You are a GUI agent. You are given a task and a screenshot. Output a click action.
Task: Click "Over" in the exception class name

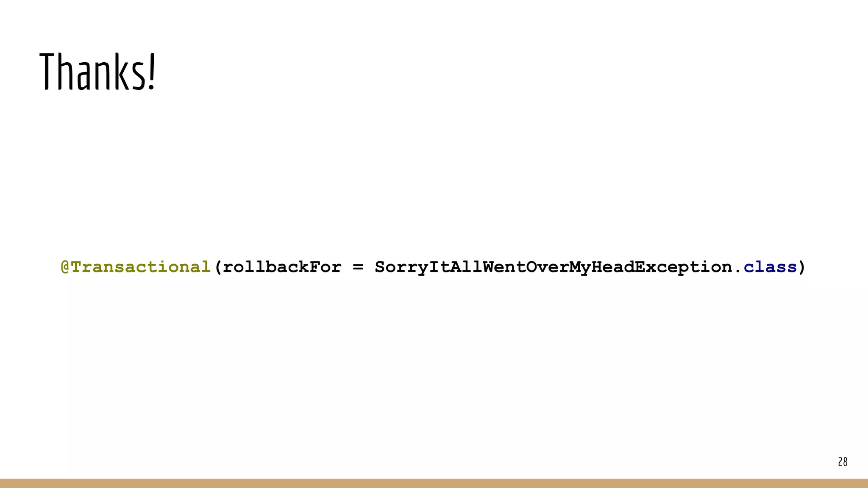tap(548, 267)
